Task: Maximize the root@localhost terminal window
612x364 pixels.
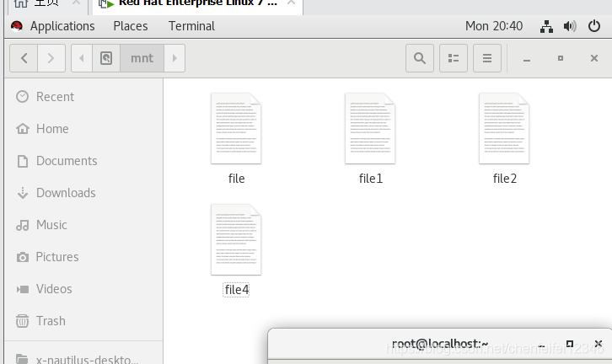Action: point(570,344)
